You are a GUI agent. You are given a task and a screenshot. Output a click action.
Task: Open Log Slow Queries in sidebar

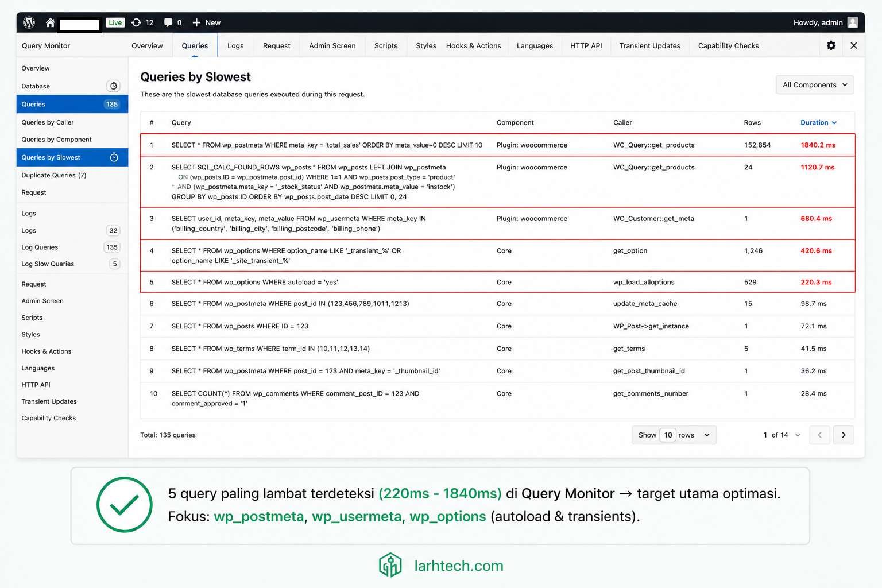[x=48, y=264]
